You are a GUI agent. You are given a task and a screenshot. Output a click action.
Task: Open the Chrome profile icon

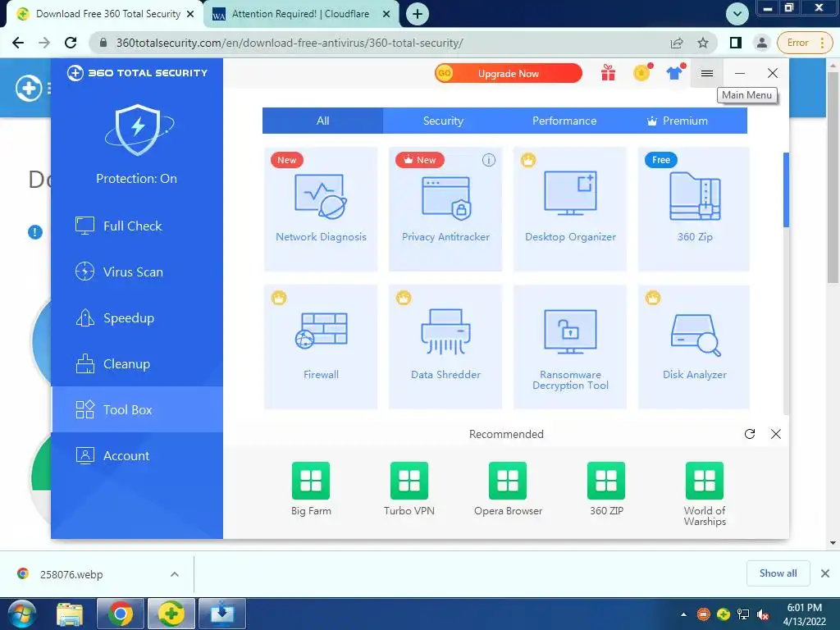(x=761, y=43)
